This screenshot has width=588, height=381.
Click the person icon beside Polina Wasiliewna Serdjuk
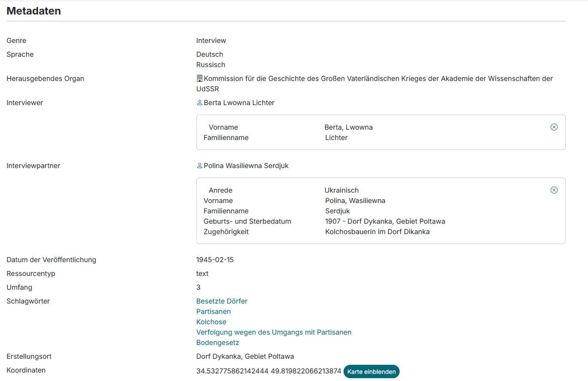pyautogui.click(x=199, y=166)
